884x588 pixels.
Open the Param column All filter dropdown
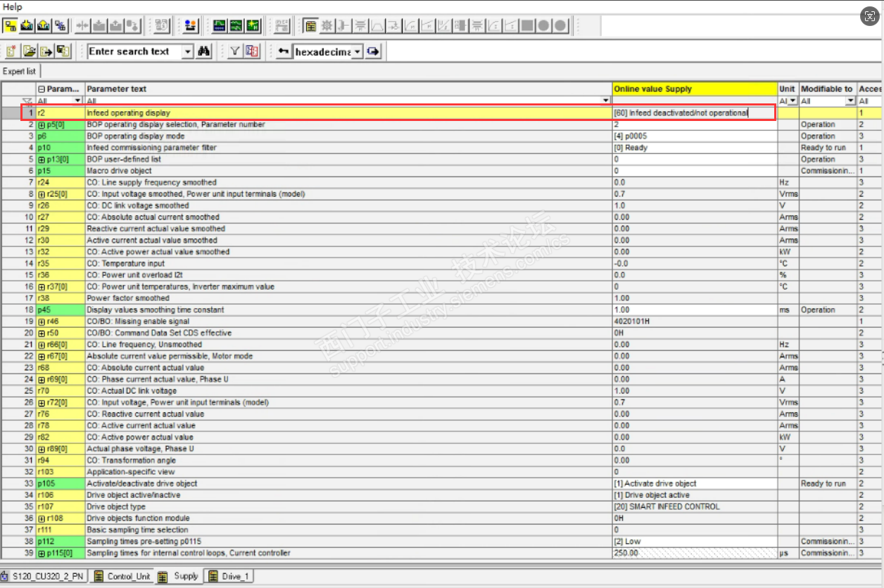(77, 101)
